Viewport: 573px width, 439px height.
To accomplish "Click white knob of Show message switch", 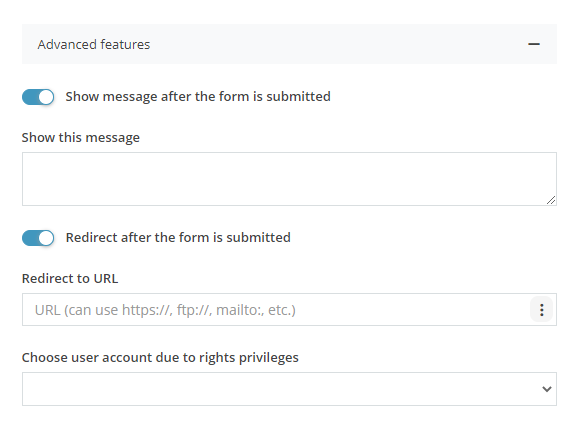I will [46, 97].
